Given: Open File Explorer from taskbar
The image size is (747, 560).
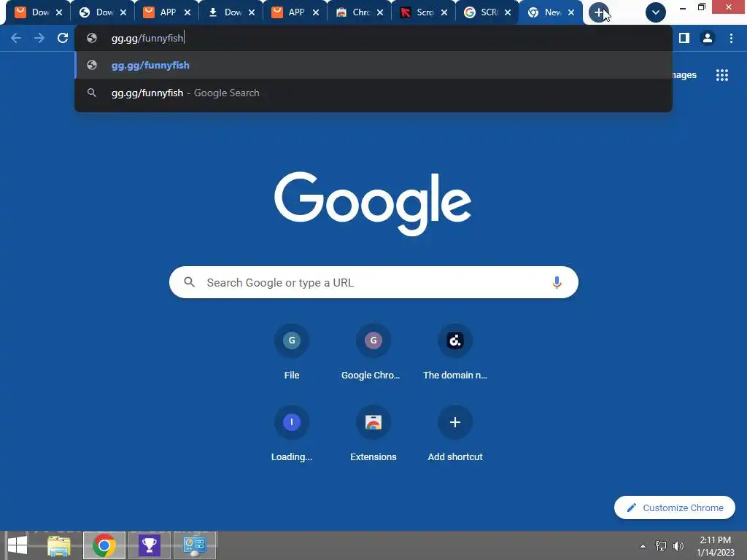Looking at the screenshot, I should click(x=59, y=545).
